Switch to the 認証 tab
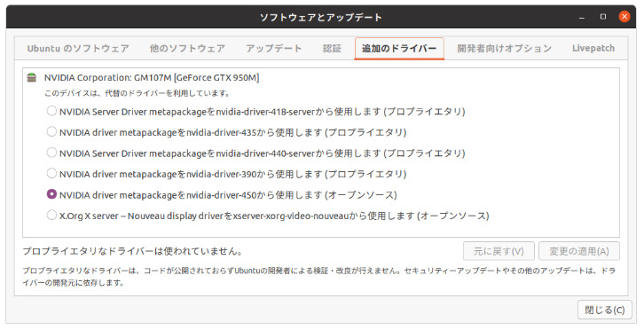 [332, 49]
